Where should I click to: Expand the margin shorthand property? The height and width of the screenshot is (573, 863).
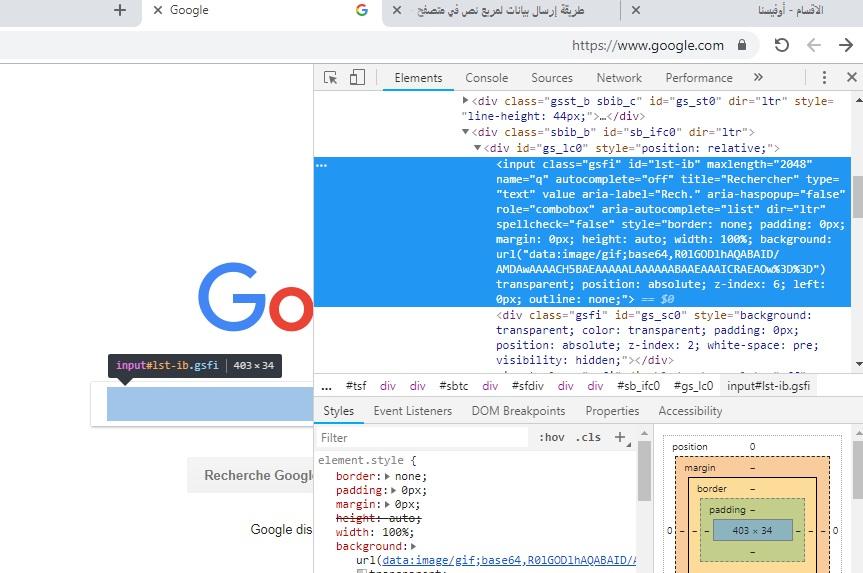[x=387, y=504]
